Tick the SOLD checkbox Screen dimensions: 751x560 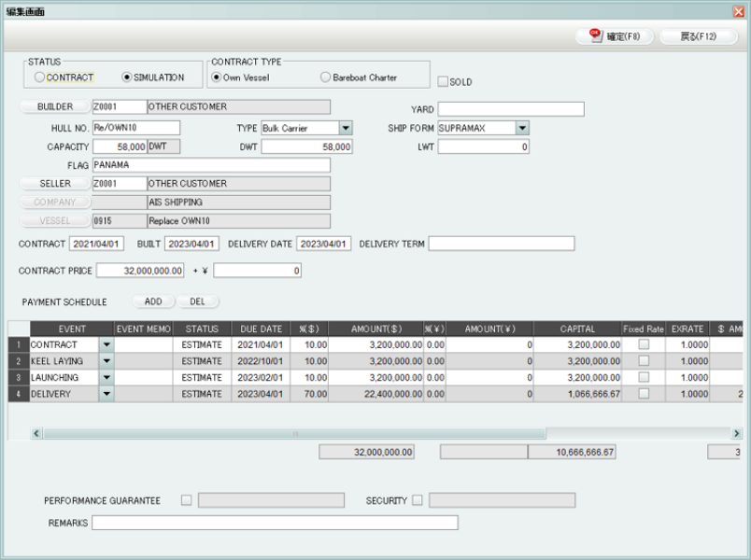pyautogui.click(x=443, y=81)
